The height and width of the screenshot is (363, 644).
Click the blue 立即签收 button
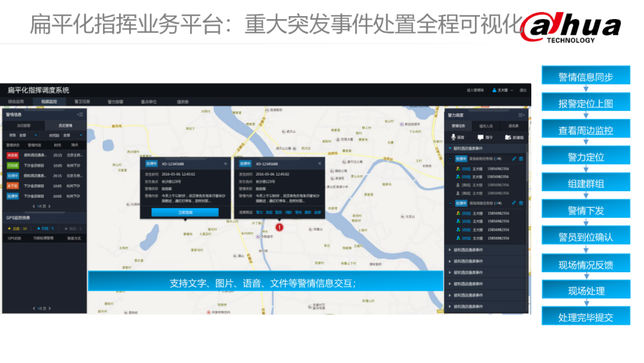[185, 213]
